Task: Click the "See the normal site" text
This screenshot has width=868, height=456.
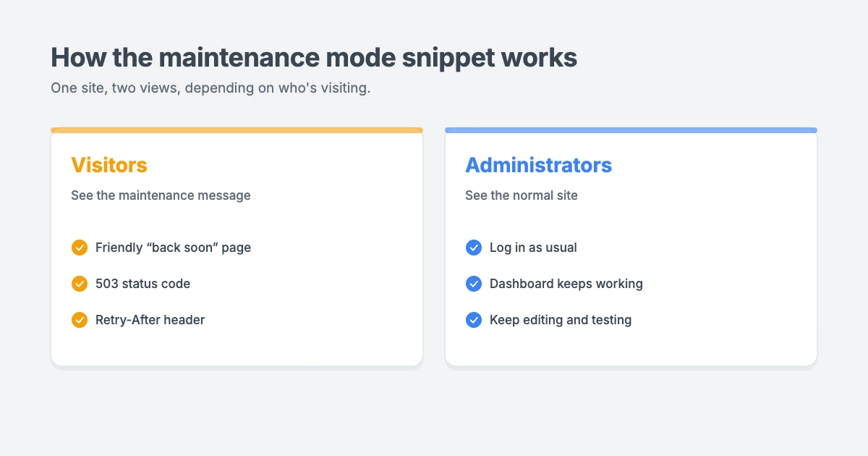Action: tap(522, 195)
